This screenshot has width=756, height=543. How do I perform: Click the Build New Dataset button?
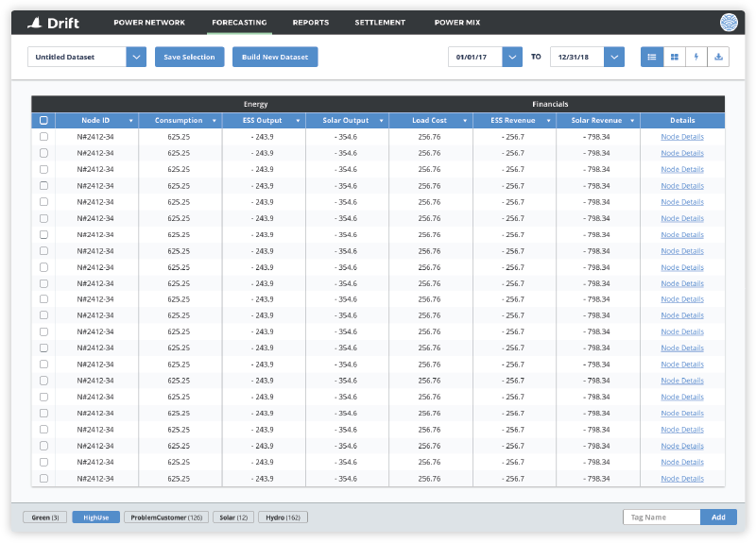point(275,57)
